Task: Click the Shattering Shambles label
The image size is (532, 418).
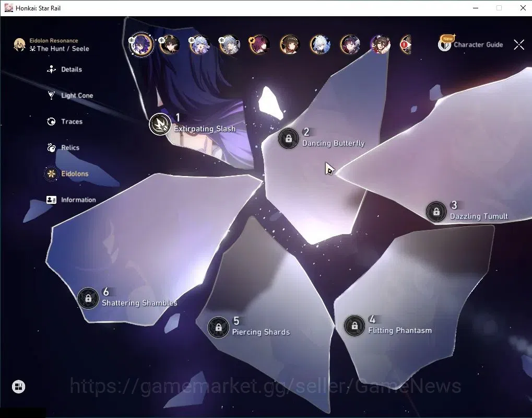Action: (x=139, y=303)
